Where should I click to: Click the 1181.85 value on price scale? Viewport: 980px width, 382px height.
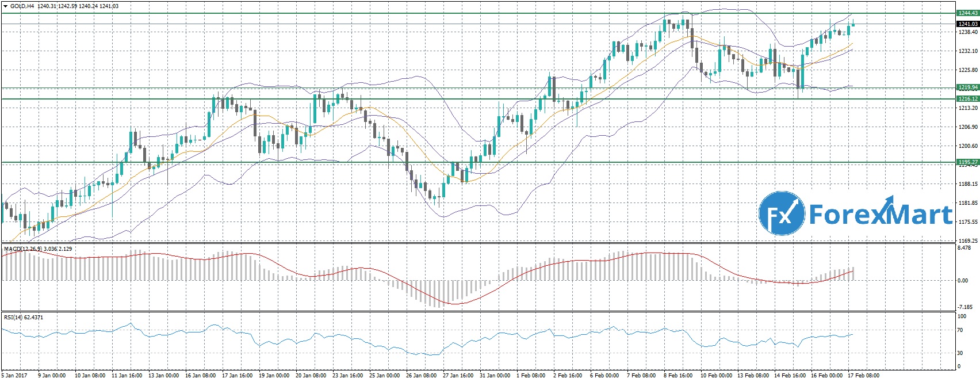[966, 203]
